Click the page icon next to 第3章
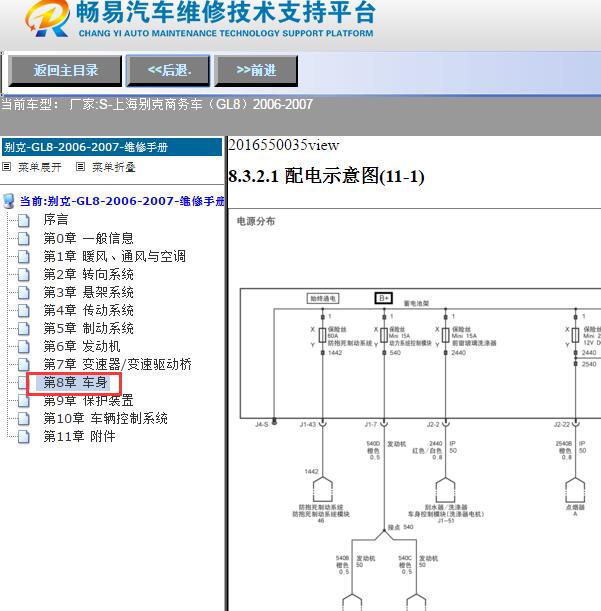The height and width of the screenshot is (611, 601). tap(24, 293)
